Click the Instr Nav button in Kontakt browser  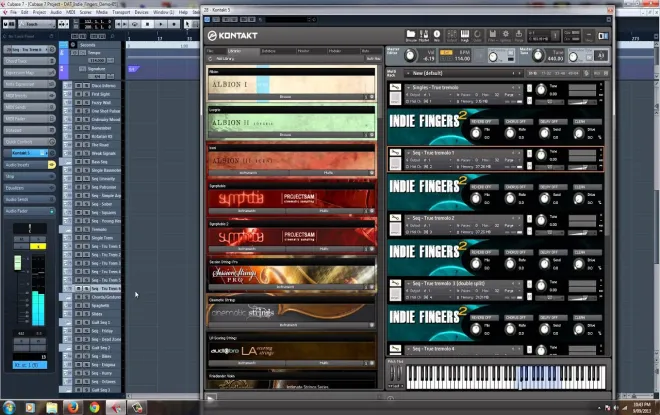click(x=373, y=59)
